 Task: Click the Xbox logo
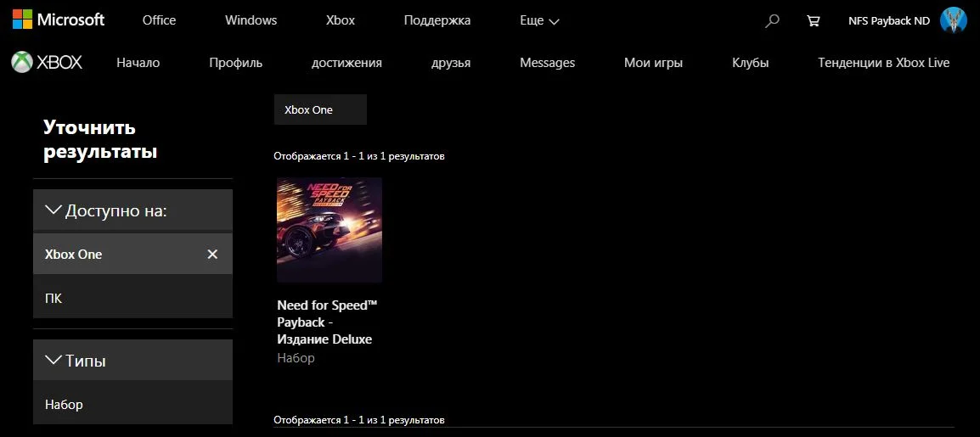(47, 63)
